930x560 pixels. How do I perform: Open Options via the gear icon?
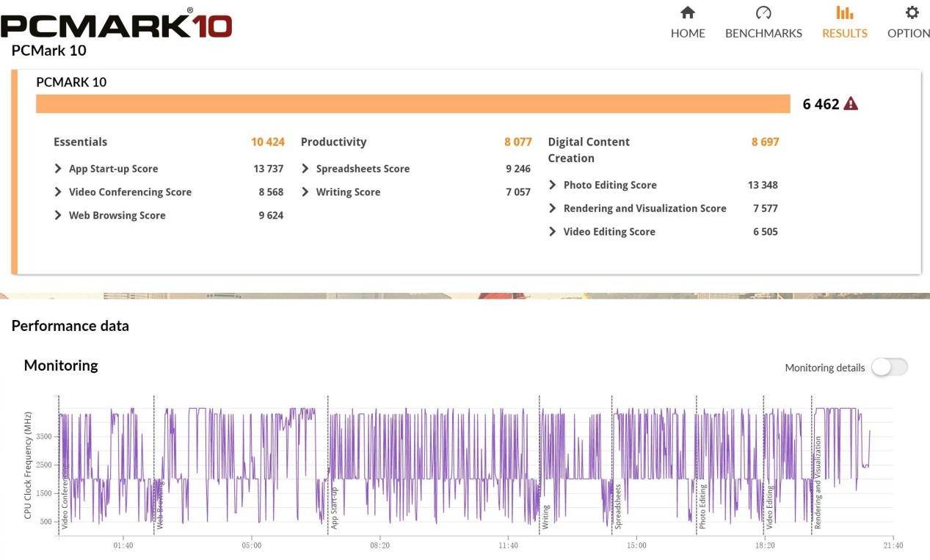click(912, 12)
